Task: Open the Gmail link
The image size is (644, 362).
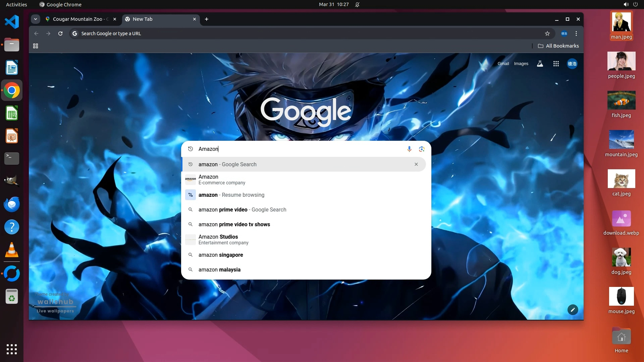Action: click(503, 64)
